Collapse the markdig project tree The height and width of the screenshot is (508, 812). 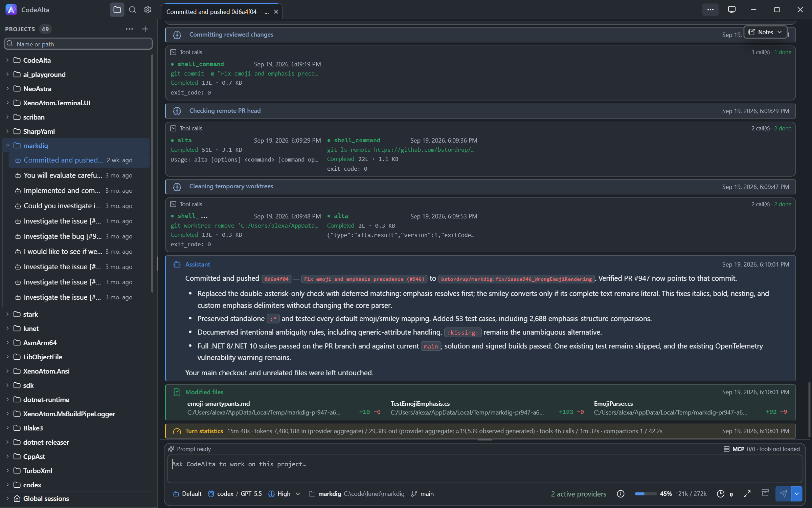tap(7, 146)
